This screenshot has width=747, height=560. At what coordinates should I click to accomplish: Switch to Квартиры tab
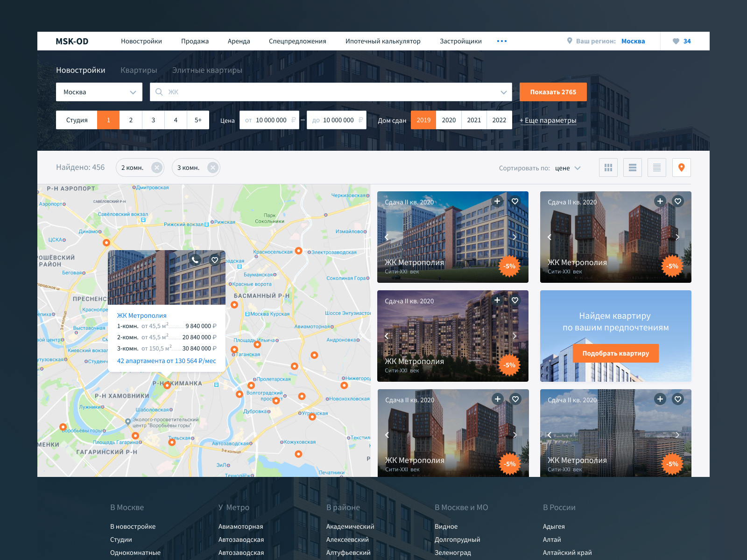point(139,70)
